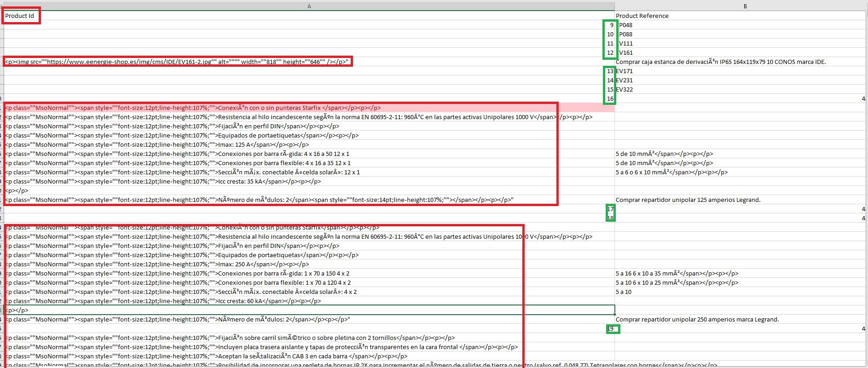The image size is (868, 368).
Task: Select the cell with product id 18
Action: [x=309, y=218]
